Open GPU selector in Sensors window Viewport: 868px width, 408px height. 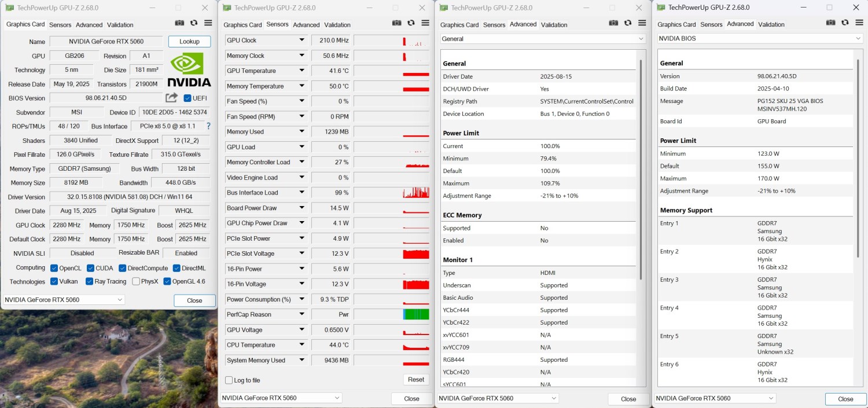click(281, 398)
